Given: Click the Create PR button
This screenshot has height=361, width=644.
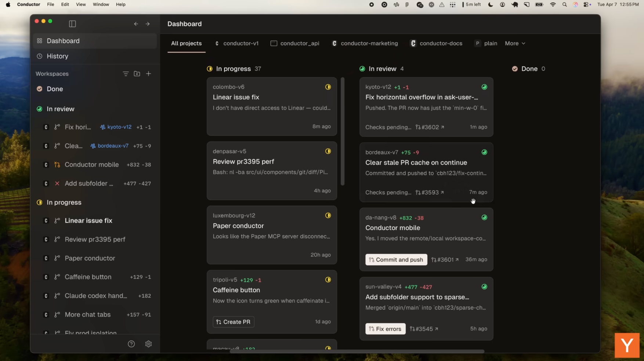Looking at the screenshot, I should [x=234, y=322].
